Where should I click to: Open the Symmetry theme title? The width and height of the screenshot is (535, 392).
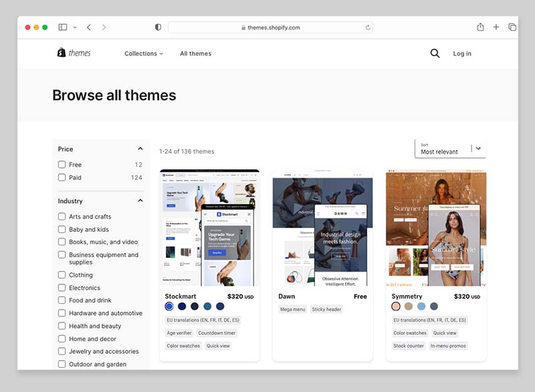coord(407,296)
